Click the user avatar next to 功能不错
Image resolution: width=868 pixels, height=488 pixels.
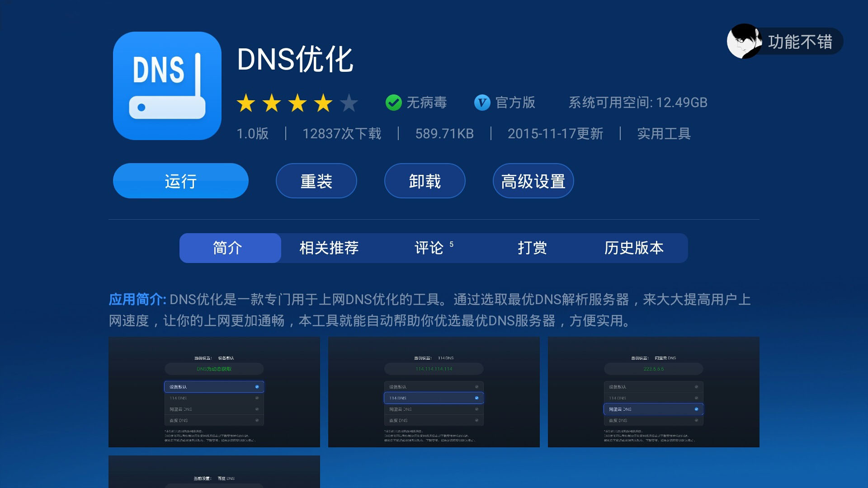[x=744, y=41]
